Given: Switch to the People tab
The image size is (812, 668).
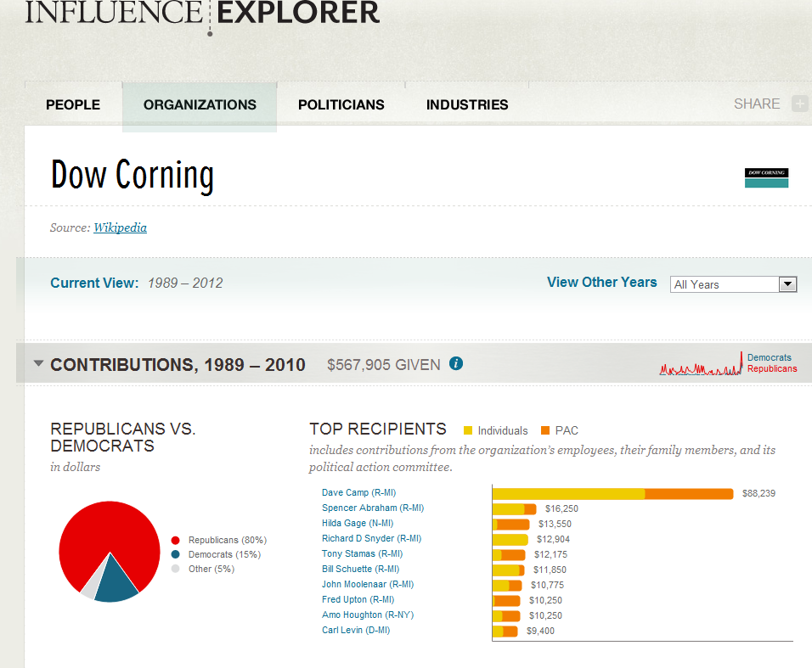Looking at the screenshot, I should (73, 105).
